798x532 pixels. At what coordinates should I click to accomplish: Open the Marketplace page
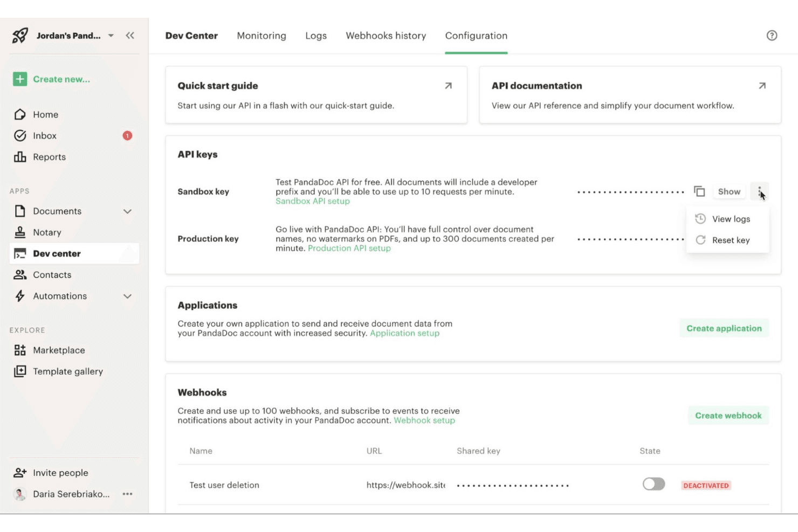click(59, 350)
